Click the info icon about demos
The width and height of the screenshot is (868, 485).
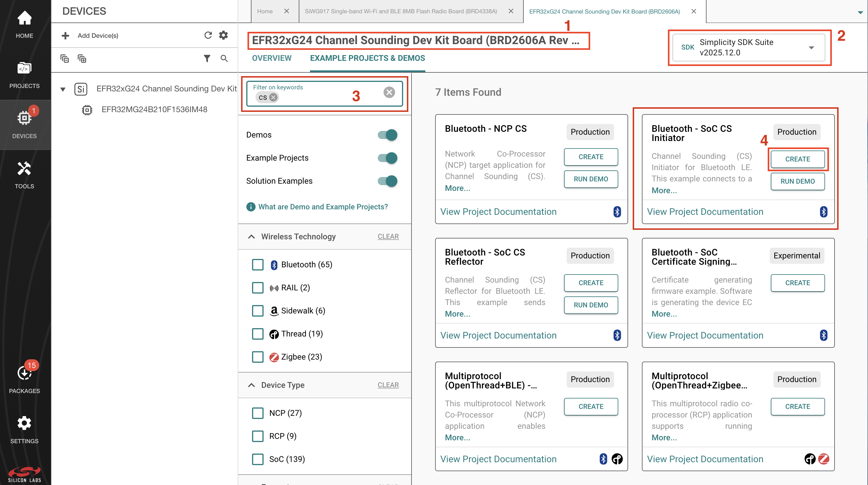pos(251,207)
